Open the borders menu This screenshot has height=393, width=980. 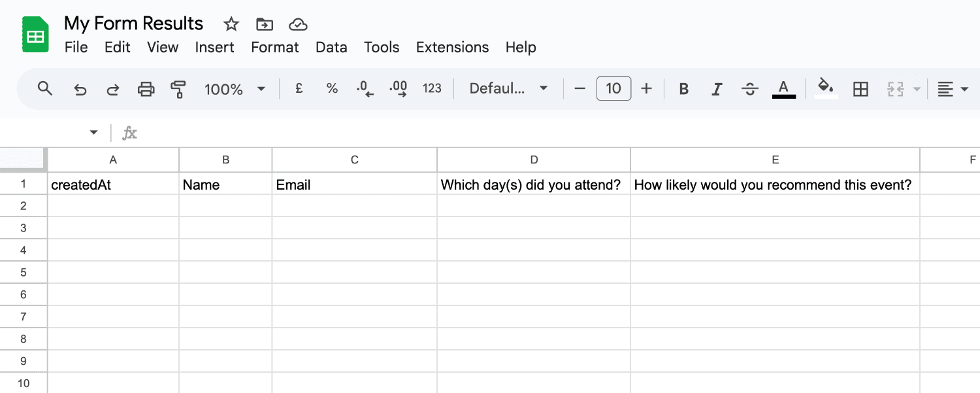coord(861,89)
